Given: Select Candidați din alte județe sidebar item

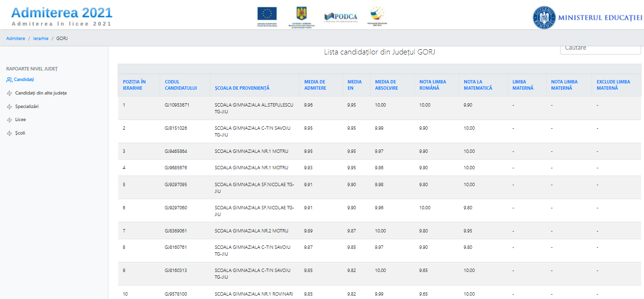Looking at the screenshot, I should coord(41,93).
